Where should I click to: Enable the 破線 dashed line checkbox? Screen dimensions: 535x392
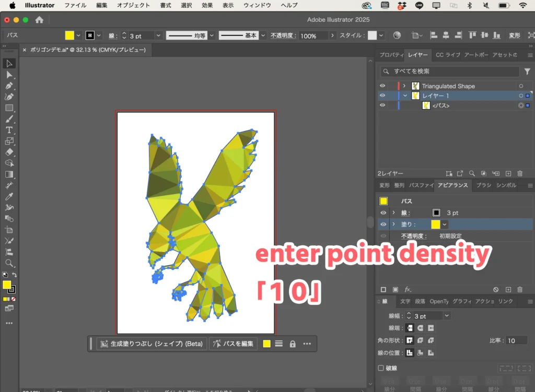381,368
